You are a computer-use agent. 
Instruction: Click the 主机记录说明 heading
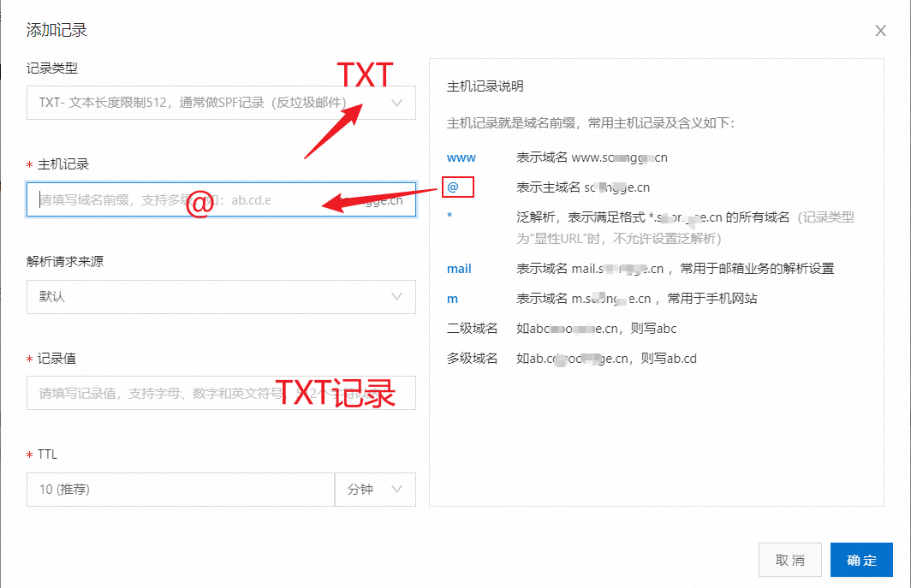[485, 86]
